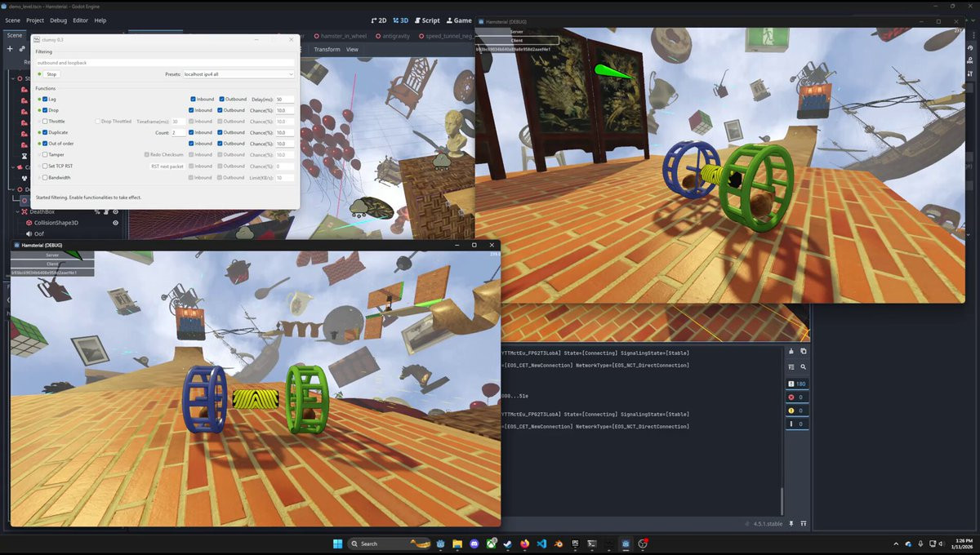
Task: Open Steam from the taskbar
Action: pos(507,544)
